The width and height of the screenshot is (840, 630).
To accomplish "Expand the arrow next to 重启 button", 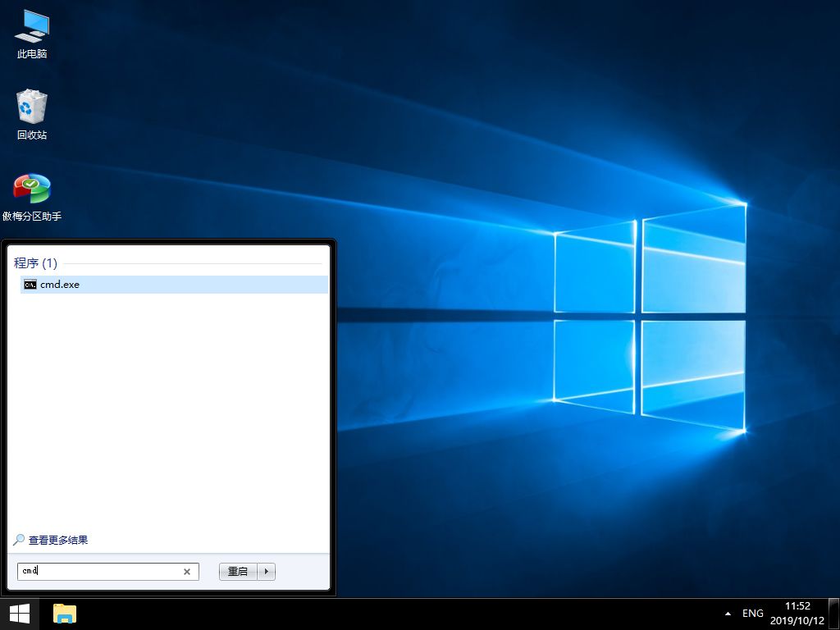I will [x=267, y=572].
